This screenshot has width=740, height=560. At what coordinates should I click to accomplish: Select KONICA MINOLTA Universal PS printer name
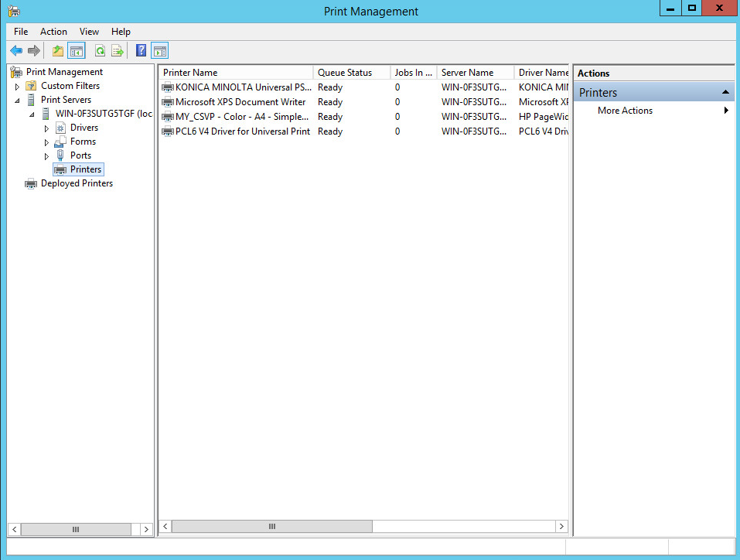point(244,87)
